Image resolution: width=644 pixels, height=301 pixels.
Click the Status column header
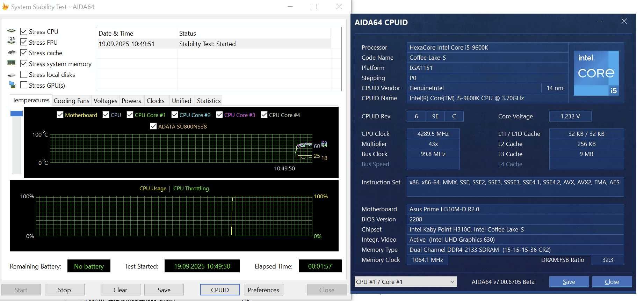254,33
